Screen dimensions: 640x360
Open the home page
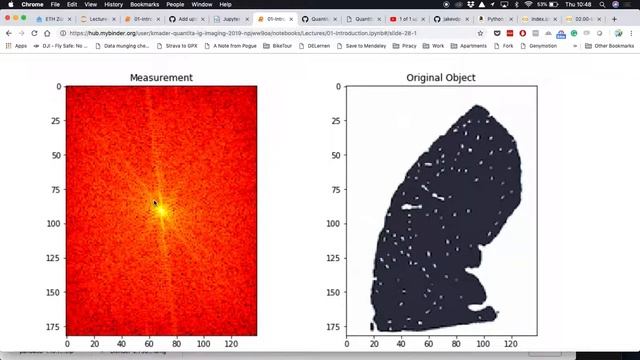47,33
